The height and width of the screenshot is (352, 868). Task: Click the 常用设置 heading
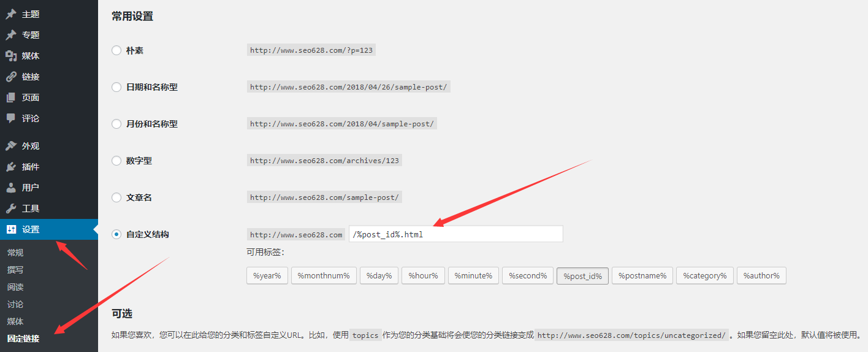pos(132,17)
